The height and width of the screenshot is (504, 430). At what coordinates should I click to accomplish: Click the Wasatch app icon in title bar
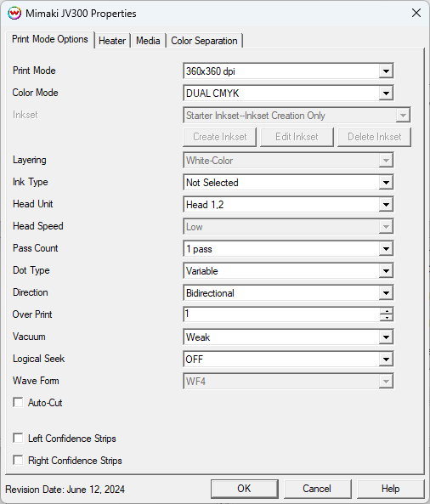(14, 14)
